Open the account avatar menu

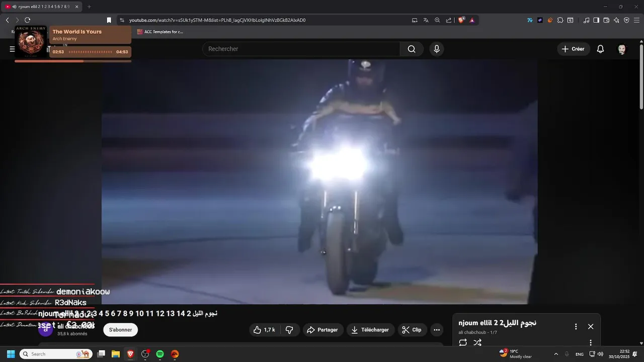(622, 49)
